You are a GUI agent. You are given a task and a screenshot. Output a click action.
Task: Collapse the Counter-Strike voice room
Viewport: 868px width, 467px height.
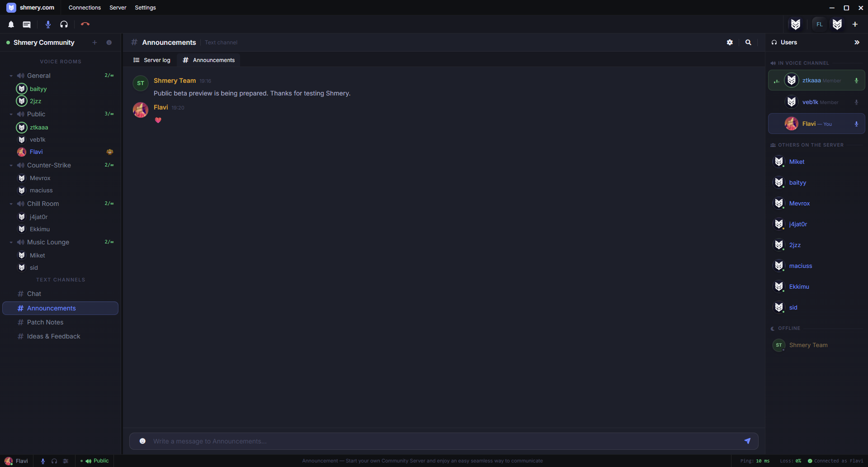coord(11,165)
